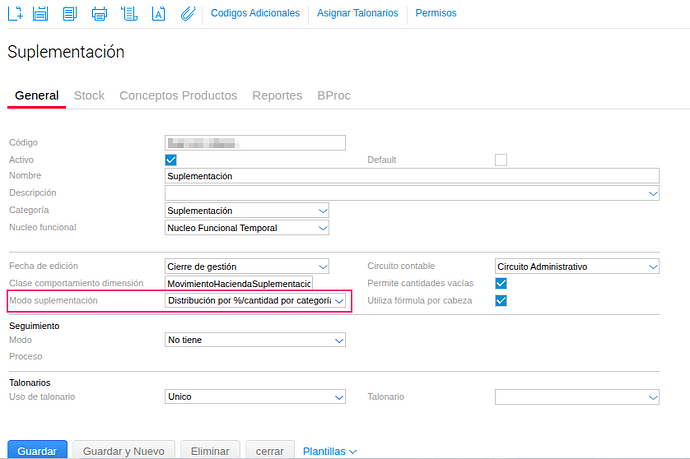Click the save disk icon

point(40,14)
